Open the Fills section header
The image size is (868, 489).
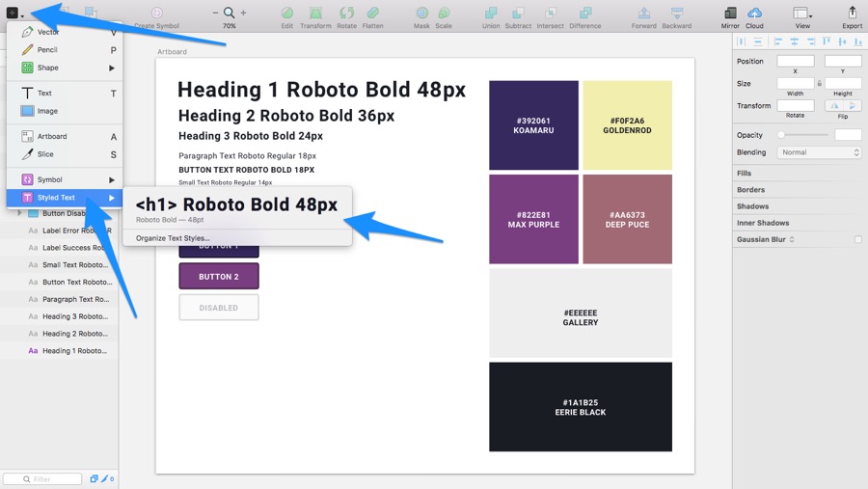[x=744, y=174]
